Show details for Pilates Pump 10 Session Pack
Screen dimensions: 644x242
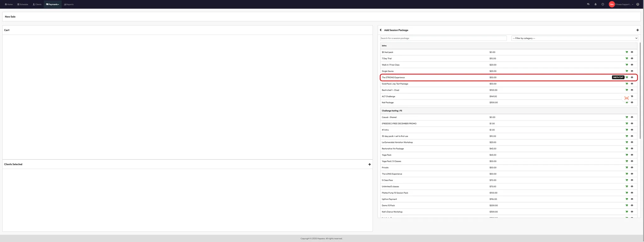coord(632,193)
